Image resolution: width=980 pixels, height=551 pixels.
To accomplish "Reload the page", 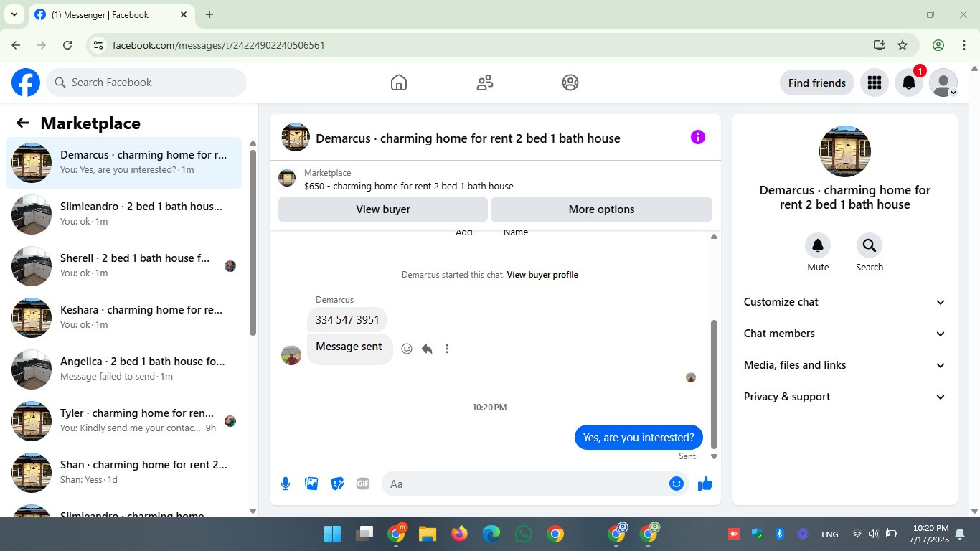I will (x=67, y=45).
